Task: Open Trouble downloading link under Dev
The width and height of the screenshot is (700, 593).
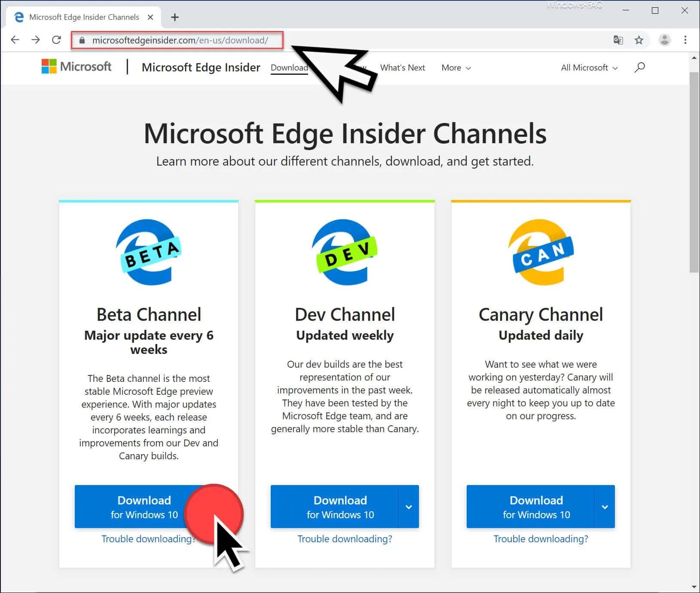Action: 345,539
